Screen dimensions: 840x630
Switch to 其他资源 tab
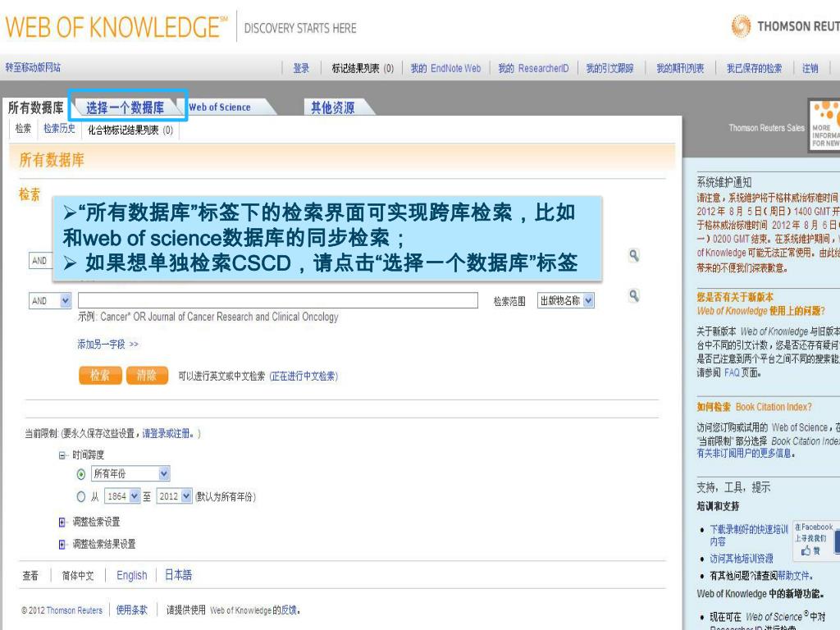(333, 107)
